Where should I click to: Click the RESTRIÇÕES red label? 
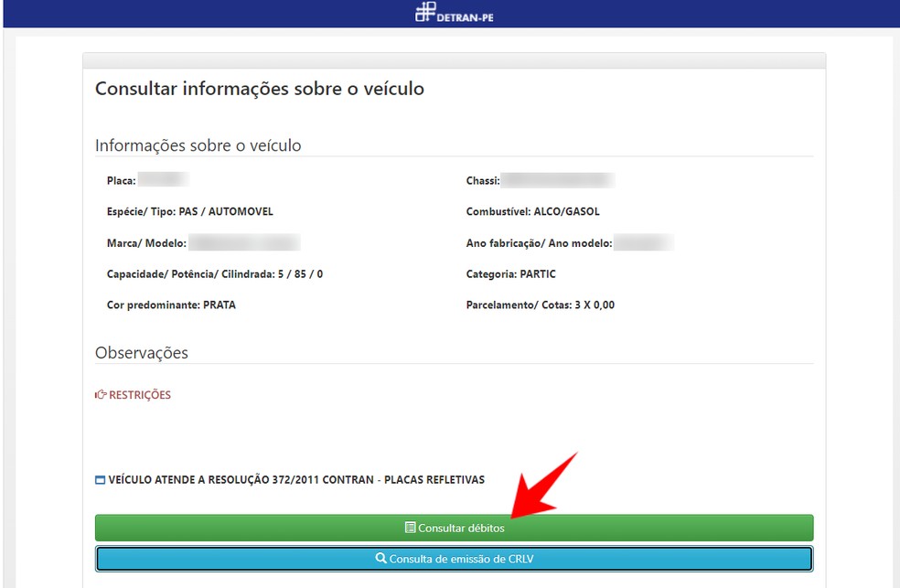[x=139, y=395]
